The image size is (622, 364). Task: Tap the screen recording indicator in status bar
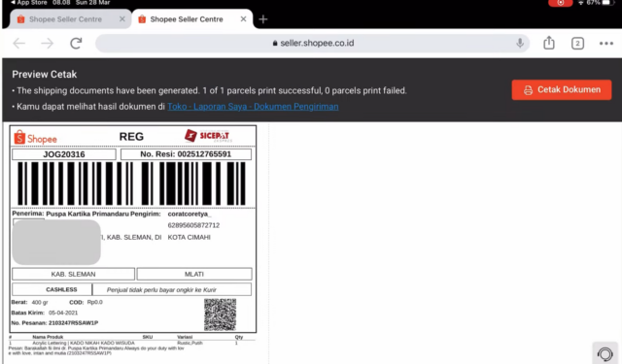pos(560,3)
